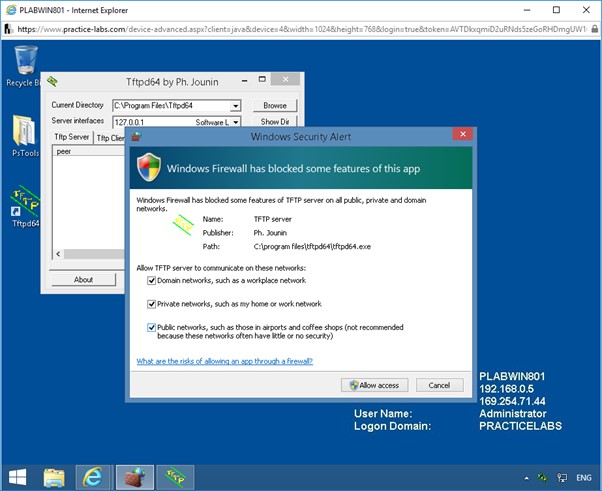Click the firewall shield icon in banner
602x491 pixels.
[149, 167]
